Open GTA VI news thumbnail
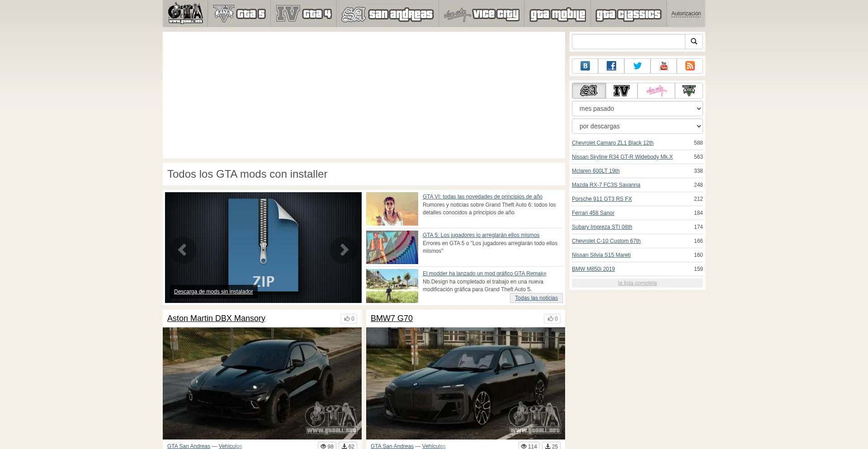The width and height of the screenshot is (868, 449). (392, 209)
